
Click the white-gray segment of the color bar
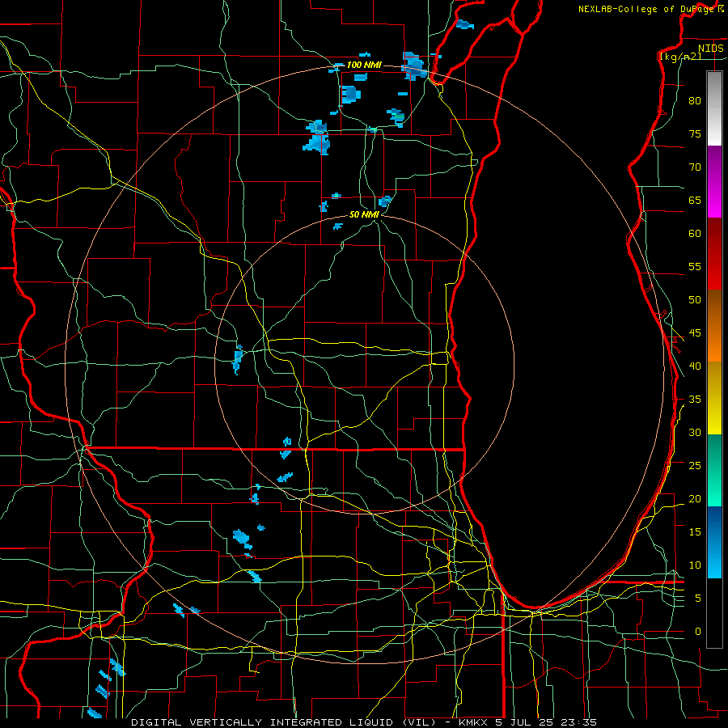coord(714,108)
